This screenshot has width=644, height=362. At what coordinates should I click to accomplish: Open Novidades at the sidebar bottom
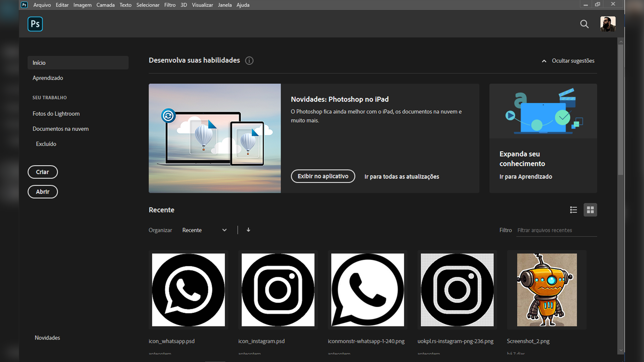pyautogui.click(x=47, y=338)
